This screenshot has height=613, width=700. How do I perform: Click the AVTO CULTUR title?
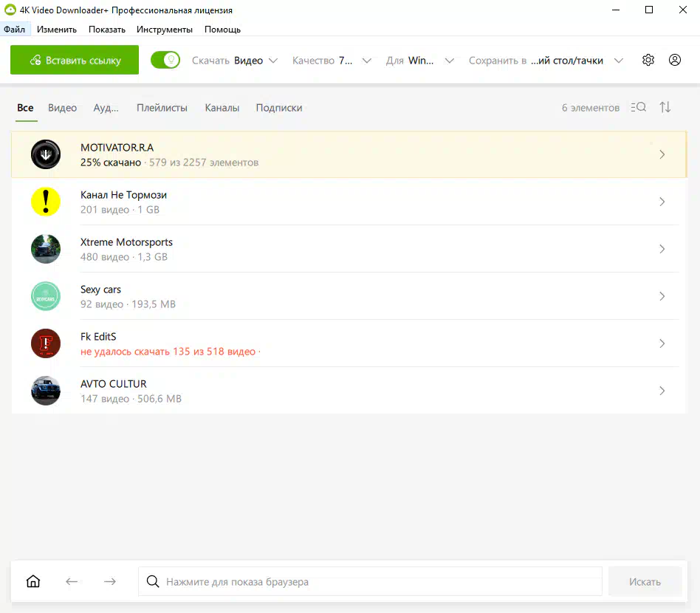pos(114,384)
